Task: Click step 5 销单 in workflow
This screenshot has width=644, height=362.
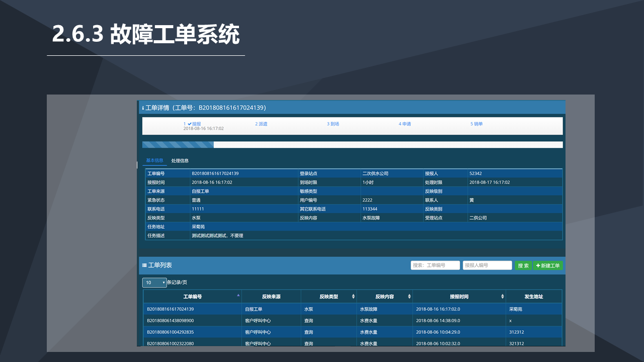Action: click(476, 124)
